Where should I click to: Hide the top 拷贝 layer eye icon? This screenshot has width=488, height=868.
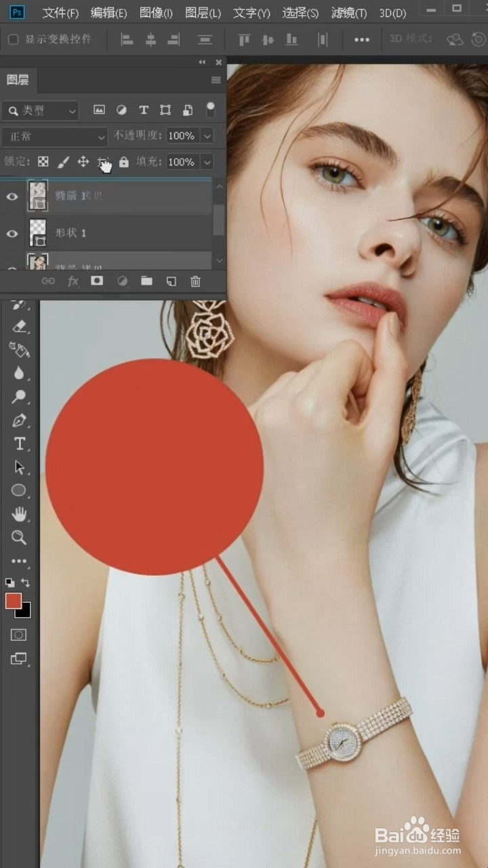click(12, 197)
